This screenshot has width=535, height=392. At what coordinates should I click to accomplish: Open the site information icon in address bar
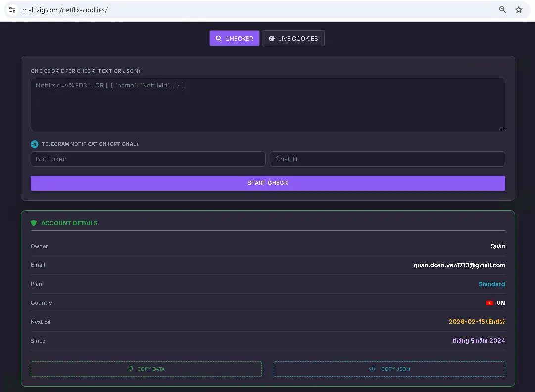[x=12, y=10]
